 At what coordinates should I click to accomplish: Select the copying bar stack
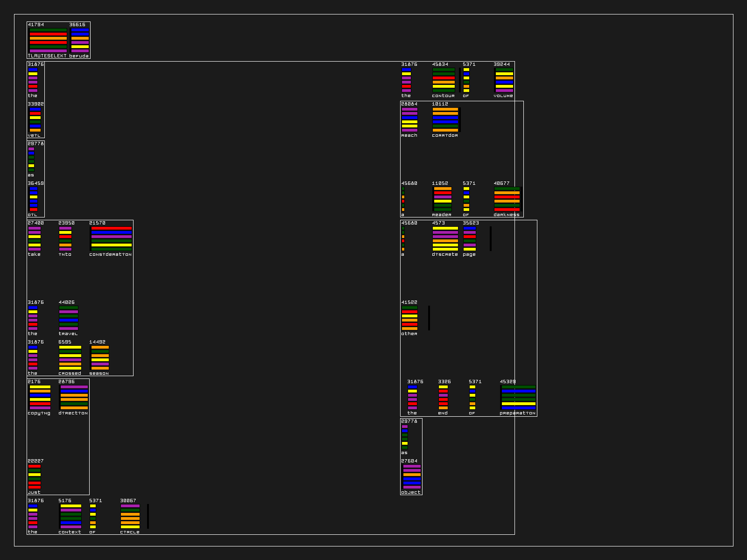[x=40, y=397]
